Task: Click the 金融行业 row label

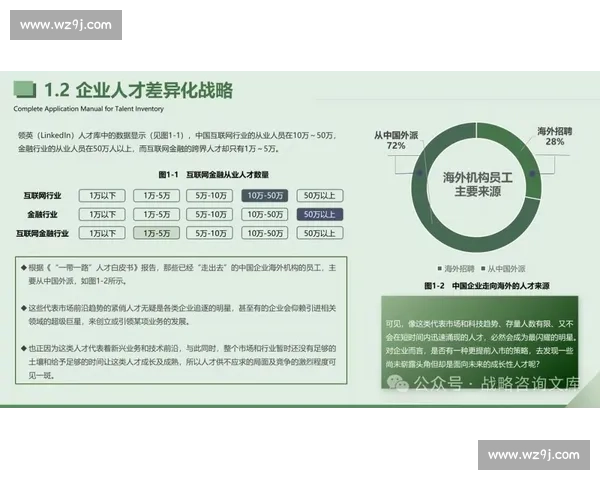Action: pyautogui.click(x=42, y=214)
